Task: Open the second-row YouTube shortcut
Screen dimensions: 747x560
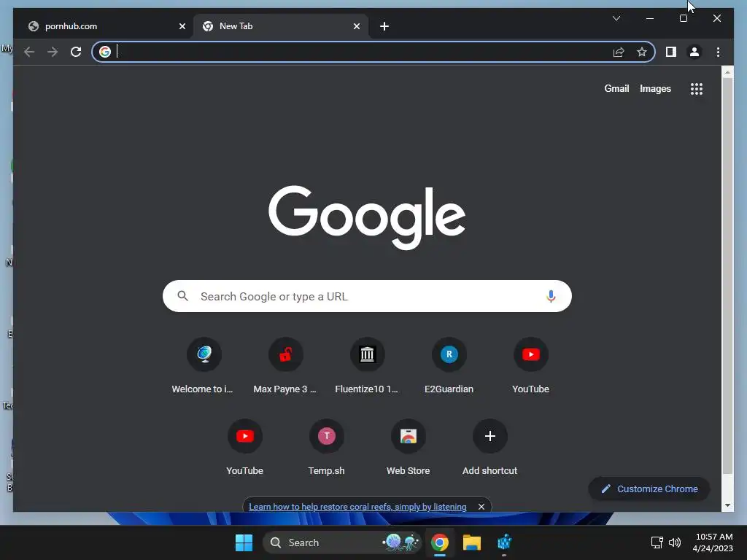Action: click(245, 448)
